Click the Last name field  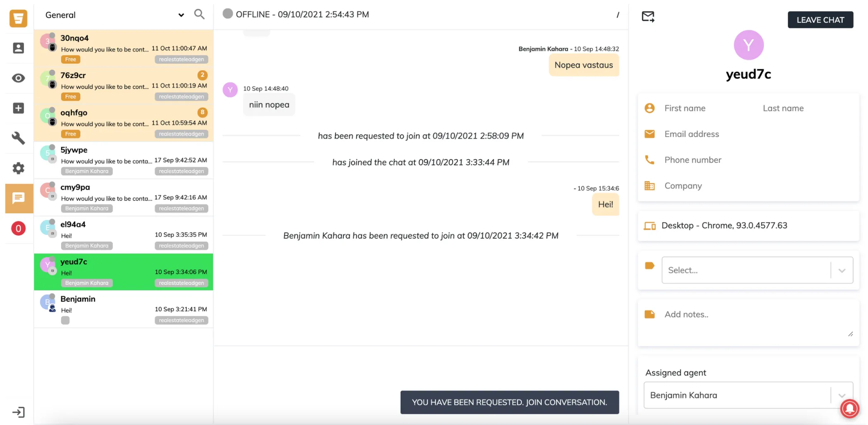coord(806,108)
